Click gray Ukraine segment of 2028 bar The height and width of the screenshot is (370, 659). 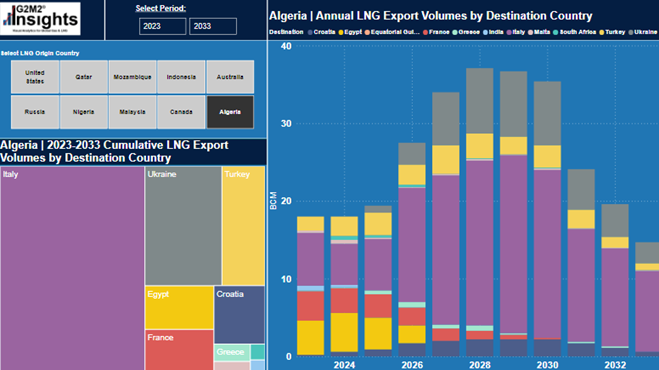[x=480, y=100]
